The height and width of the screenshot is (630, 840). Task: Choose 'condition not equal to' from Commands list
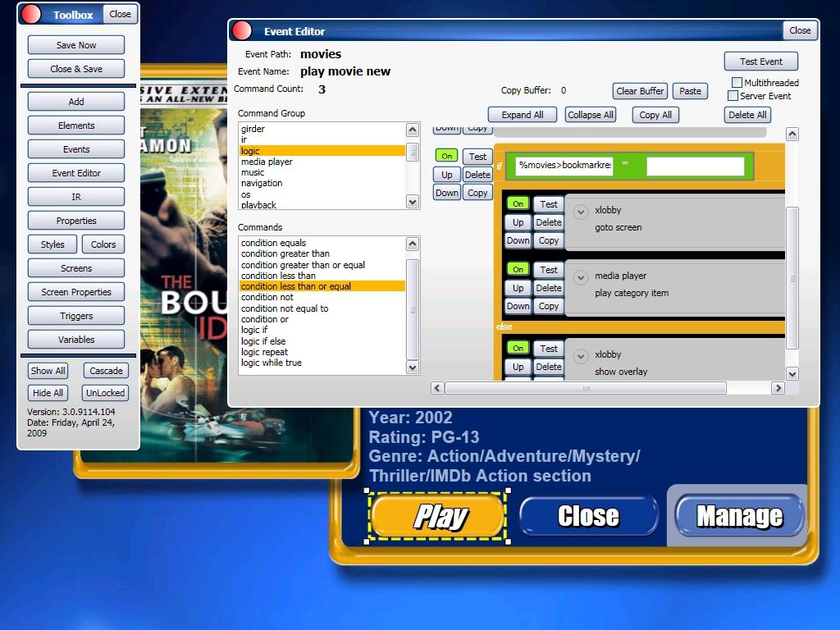coord(322,308)
